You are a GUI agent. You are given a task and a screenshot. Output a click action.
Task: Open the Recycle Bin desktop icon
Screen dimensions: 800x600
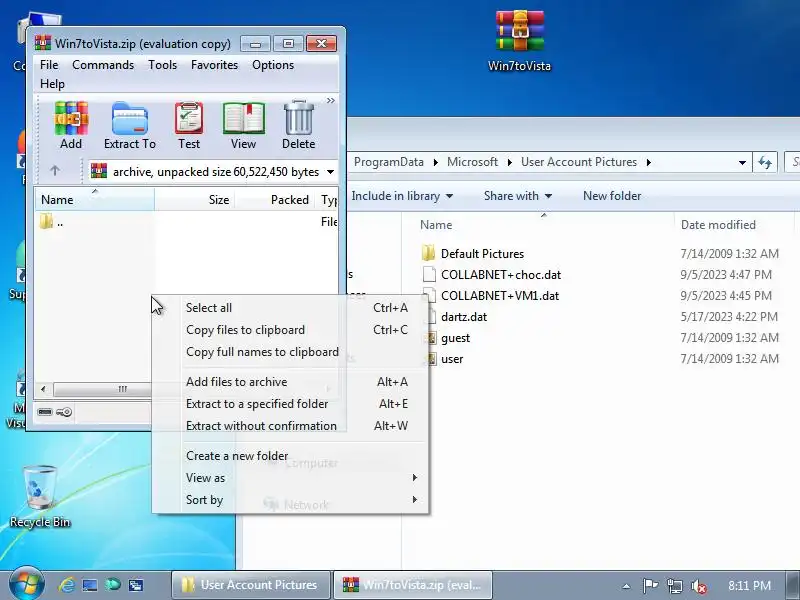(x=40, y=497)
